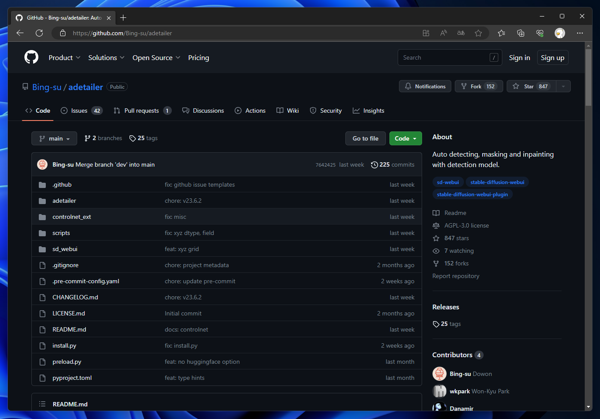This screenshot has height=419, width=600.
Task: Click the page vertical scrollbar thumb
Action: coord(588,77)
